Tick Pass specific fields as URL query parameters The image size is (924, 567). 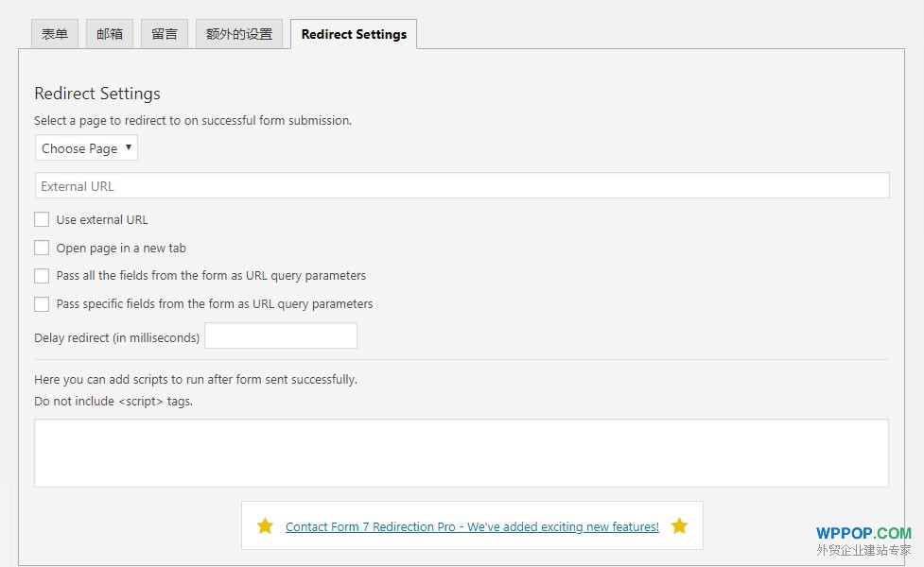(42, 303)
